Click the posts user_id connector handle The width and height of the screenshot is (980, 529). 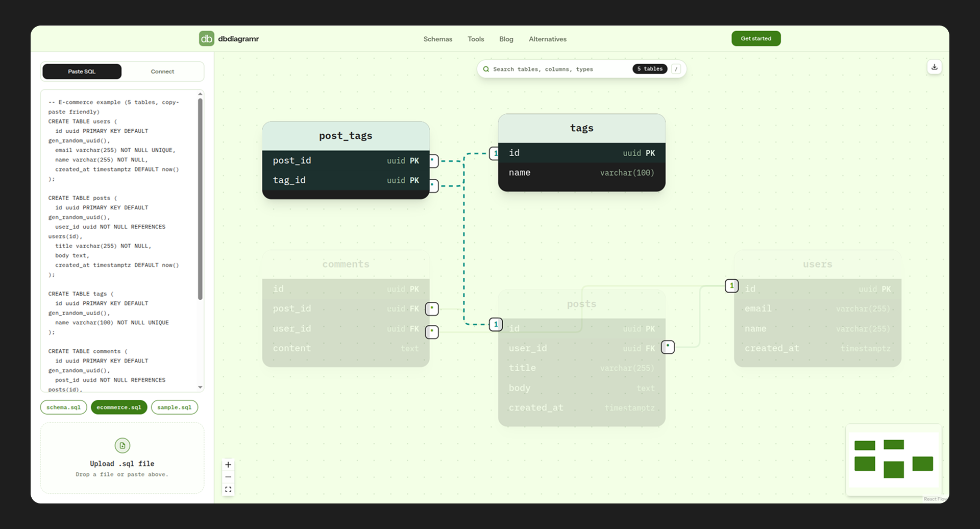click(x=668, y=347)
